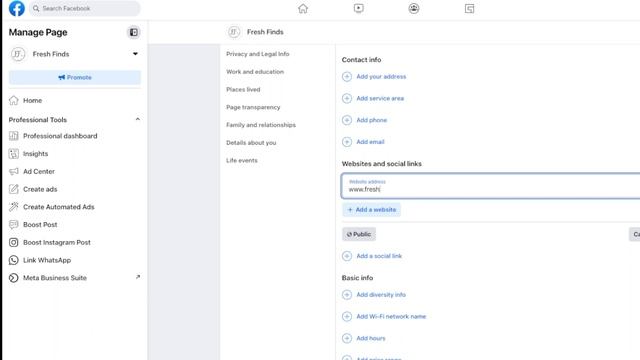640x360 pixels.
Task: Click the Promote button
Action: click(75, 77)
